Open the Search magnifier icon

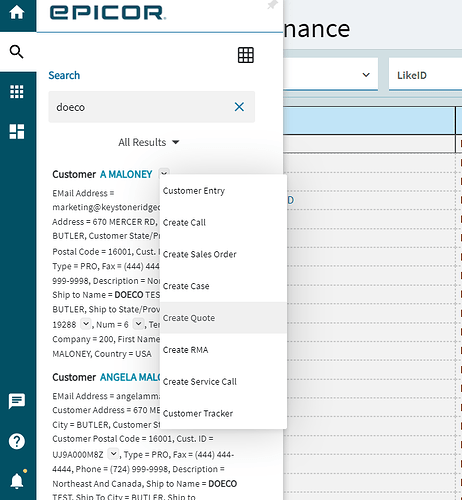(17, 52)
